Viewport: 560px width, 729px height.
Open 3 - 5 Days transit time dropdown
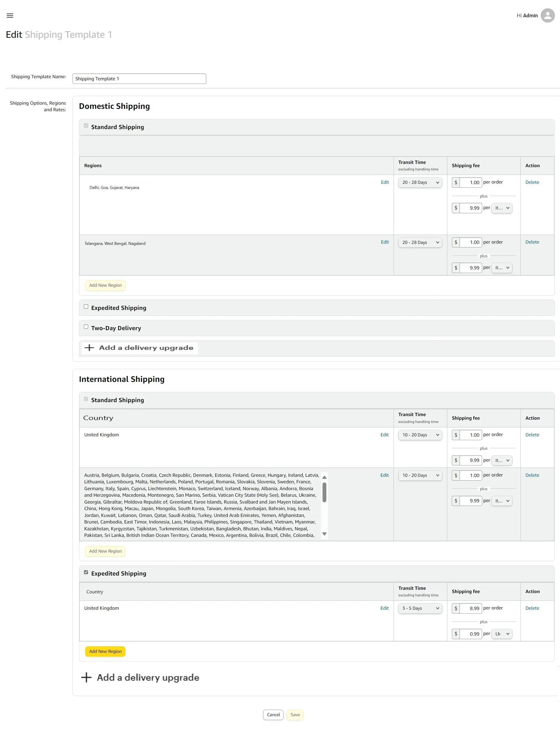(x=420, y=608)
